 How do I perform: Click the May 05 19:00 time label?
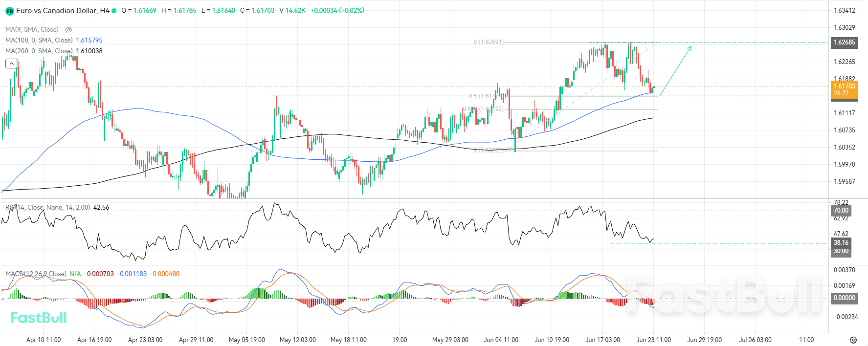coord(247,340)
